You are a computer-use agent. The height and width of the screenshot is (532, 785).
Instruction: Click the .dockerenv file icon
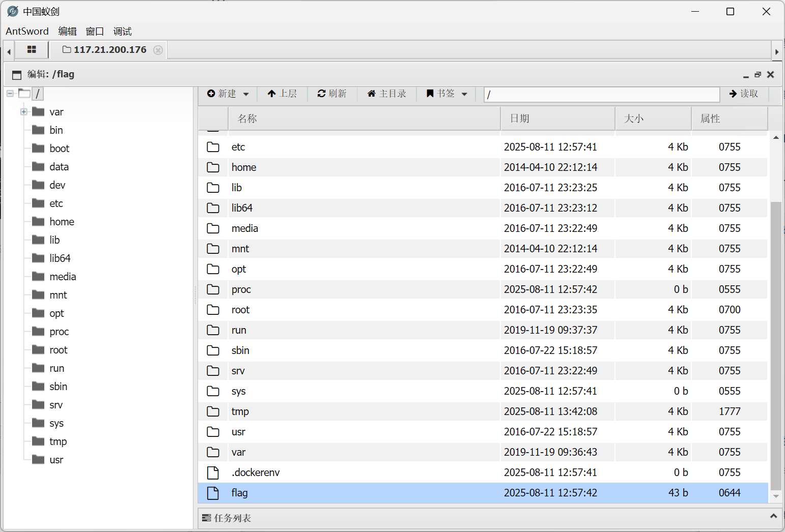[213, 472]
